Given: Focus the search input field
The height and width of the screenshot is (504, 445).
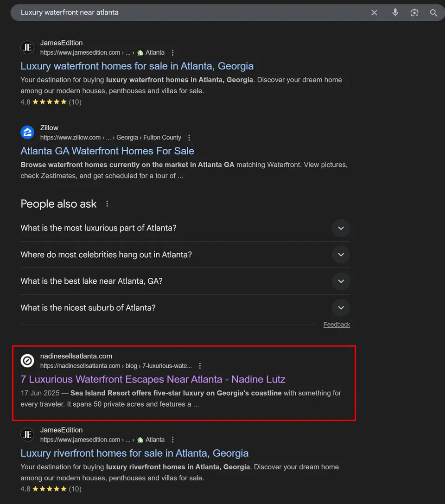Looking at the screenshot, I should click(193, 13).
